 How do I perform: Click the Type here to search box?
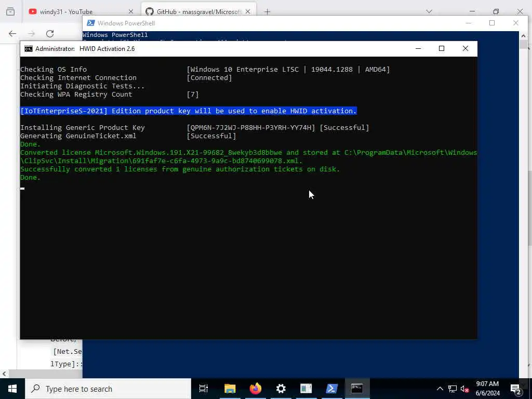108,389
